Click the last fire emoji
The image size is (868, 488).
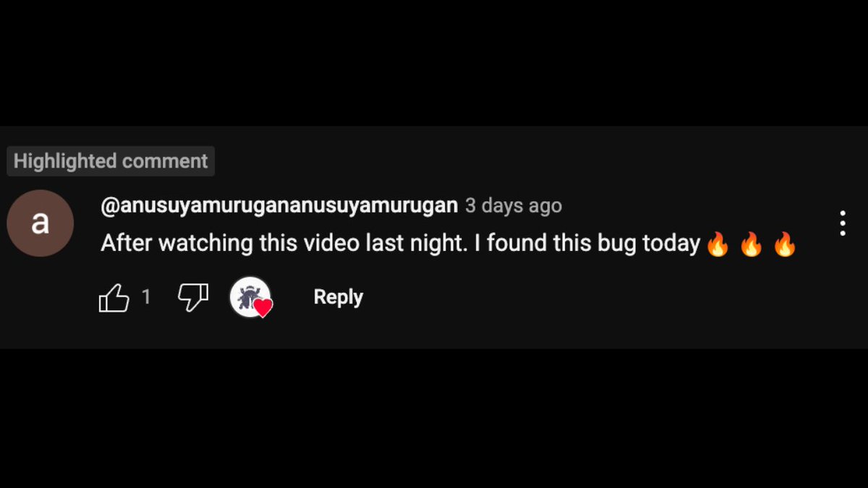(785, 244)
